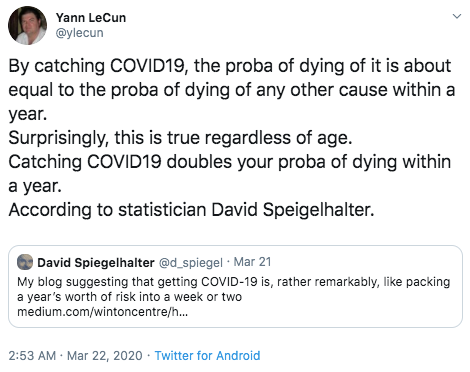Click the Mar 22, 2020 date
This screenshot has height=372, width=470.
[105, 356]
